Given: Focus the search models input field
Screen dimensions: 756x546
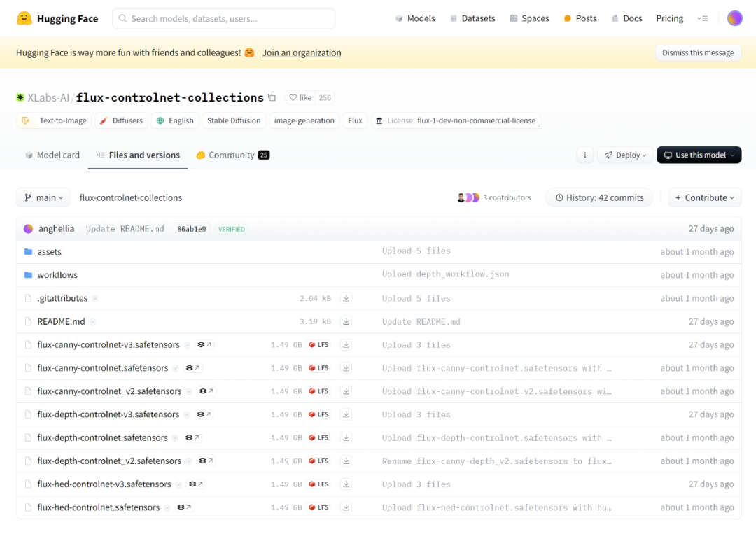Looking at the screenshot, I should [x=224, y=18].
